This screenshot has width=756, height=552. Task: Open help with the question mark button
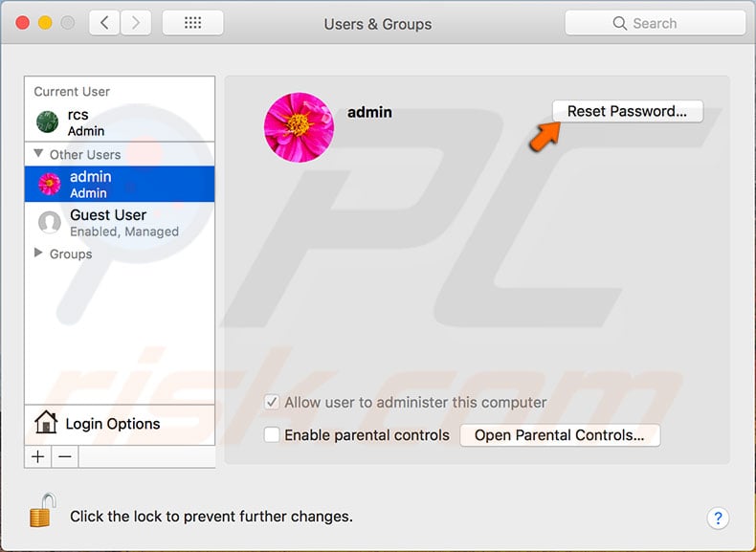pyautogui.click(x=718, y=519)
